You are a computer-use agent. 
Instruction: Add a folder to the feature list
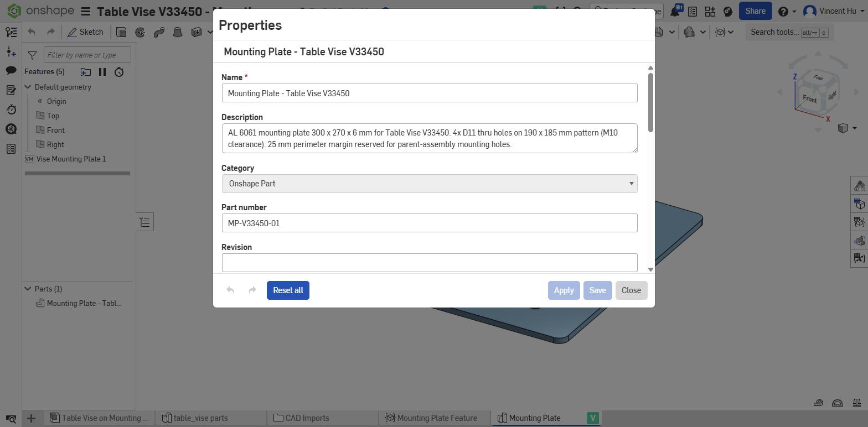pos(85,72)
